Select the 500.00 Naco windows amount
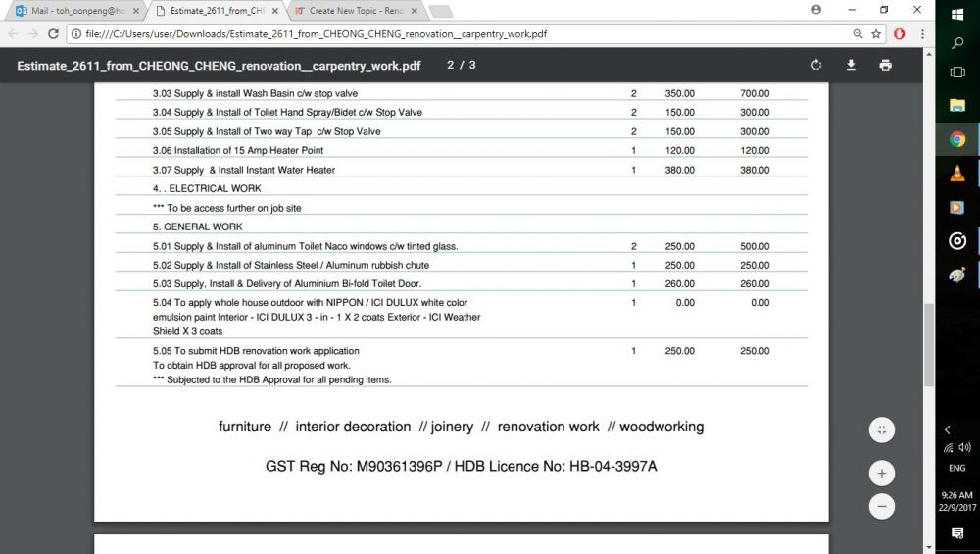 tap(755, 246)
